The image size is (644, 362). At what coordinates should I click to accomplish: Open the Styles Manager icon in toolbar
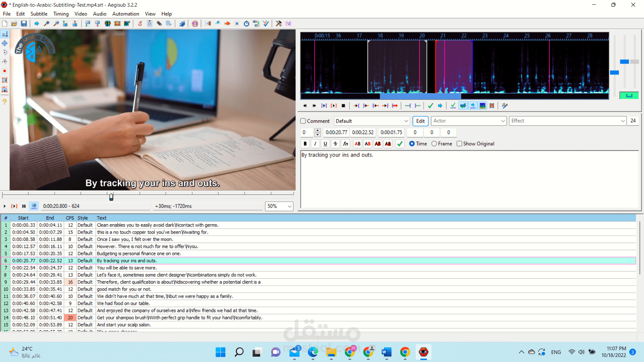tap(140, 23)
